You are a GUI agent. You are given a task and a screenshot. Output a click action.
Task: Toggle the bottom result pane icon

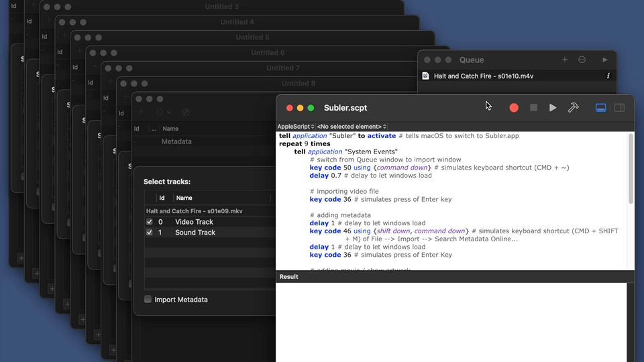pyautogui.click(x=600, y=107)
